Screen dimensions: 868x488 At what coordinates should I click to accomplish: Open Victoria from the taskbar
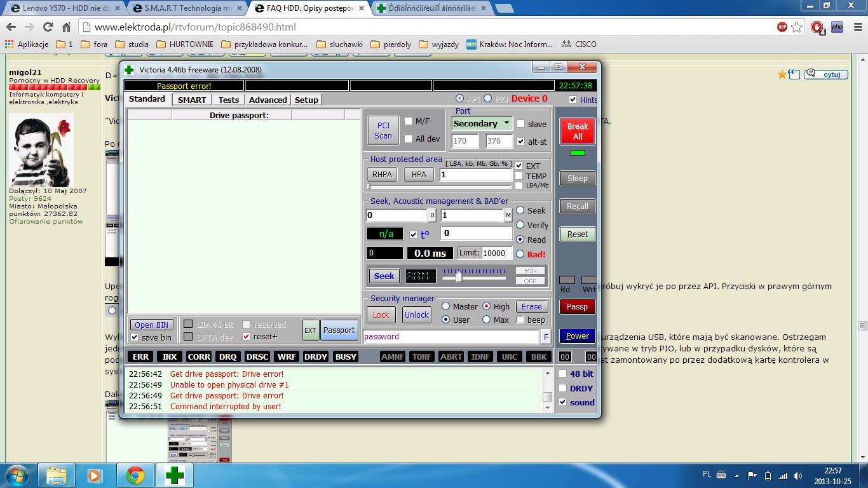coord(174,475)
